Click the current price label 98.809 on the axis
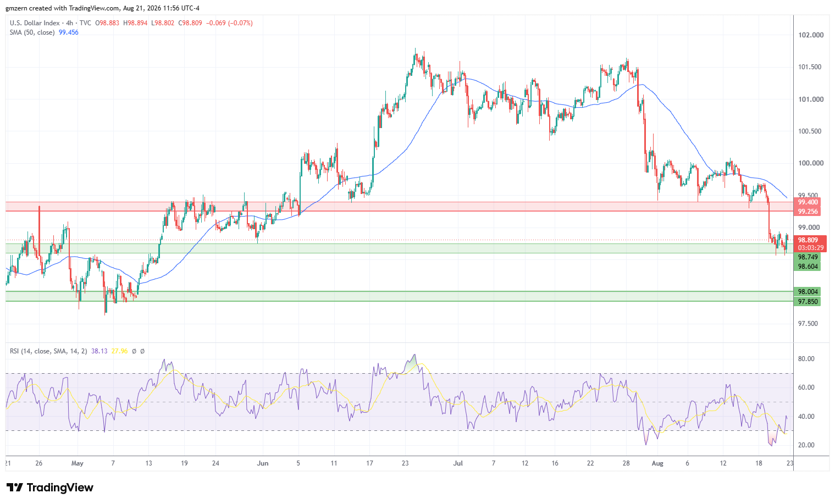 [x=808, y=240]
